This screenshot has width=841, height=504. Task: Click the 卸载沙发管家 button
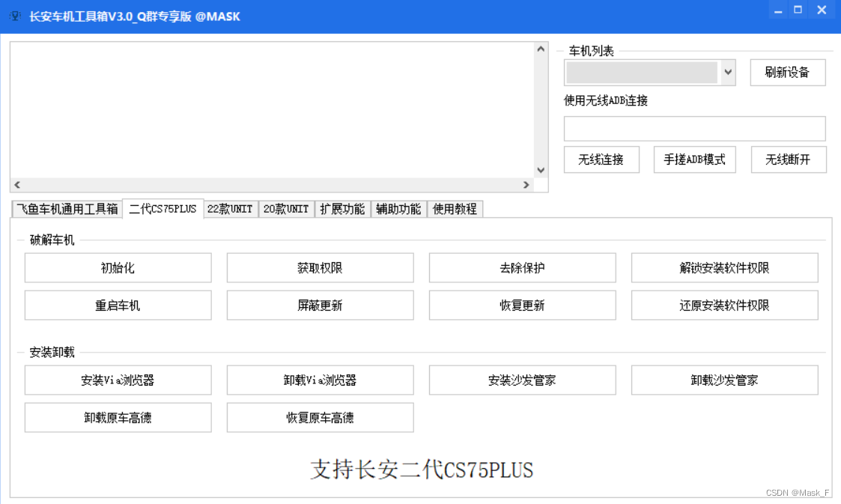pyautogui.click(x=725, y=380)
